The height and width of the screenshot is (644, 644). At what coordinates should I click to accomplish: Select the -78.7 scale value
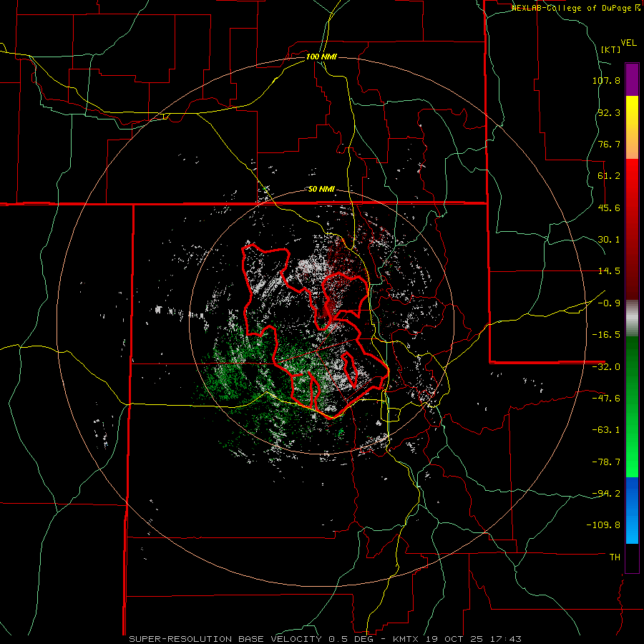(606, 462)
